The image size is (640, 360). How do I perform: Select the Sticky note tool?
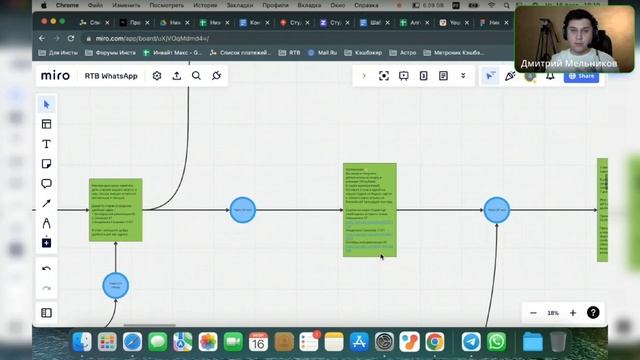coord(47,164)
